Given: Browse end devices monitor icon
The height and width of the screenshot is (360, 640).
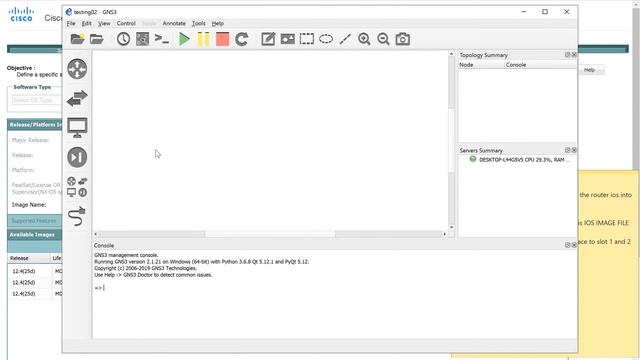Looking at the screenshot, I should tap(77, 128).
